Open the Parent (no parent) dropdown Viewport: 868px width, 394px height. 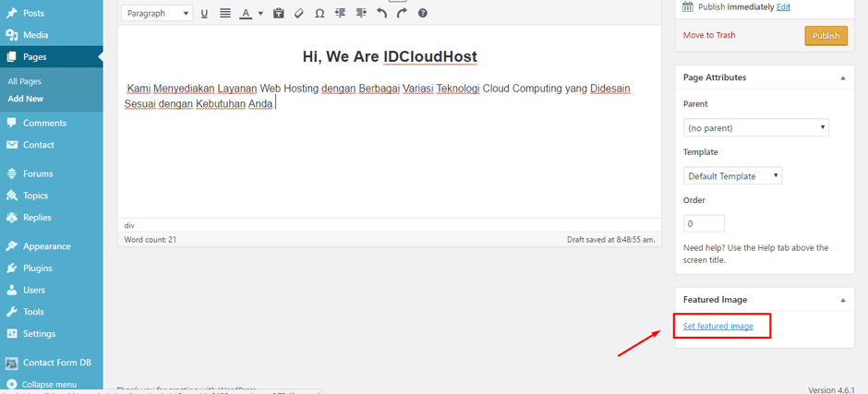click(x=756, y=128)
